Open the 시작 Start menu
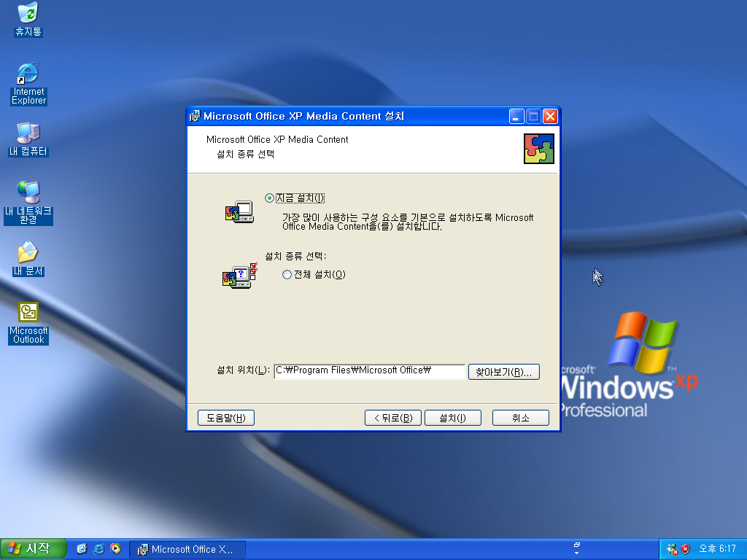Viewport: 747px width, 560px height. pos(33,549)
